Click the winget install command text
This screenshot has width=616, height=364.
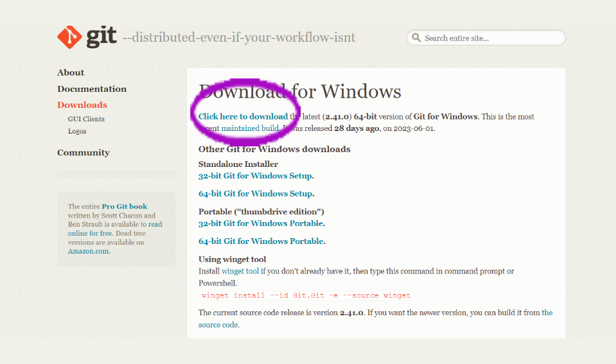pyautogui.click(x=306, y=295)
